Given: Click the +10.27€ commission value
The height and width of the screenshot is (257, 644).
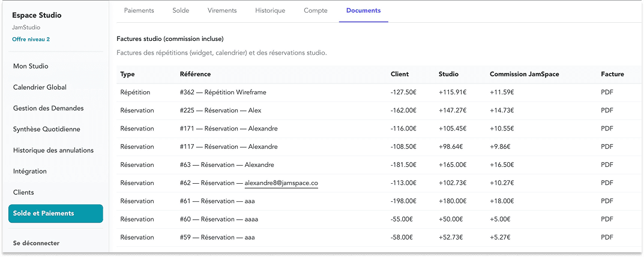Looking at the screenshot, I should pyautogui.click(x=502, y=183).
